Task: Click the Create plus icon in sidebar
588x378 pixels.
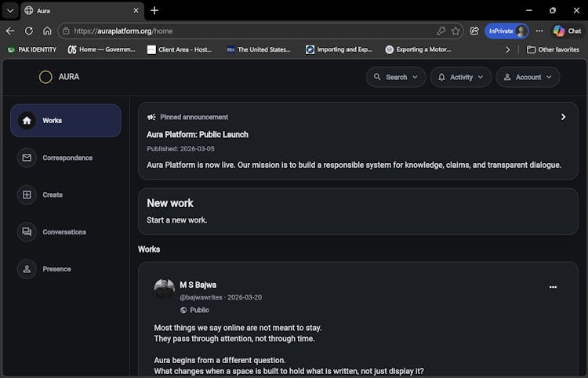Action: coord(27,194)
